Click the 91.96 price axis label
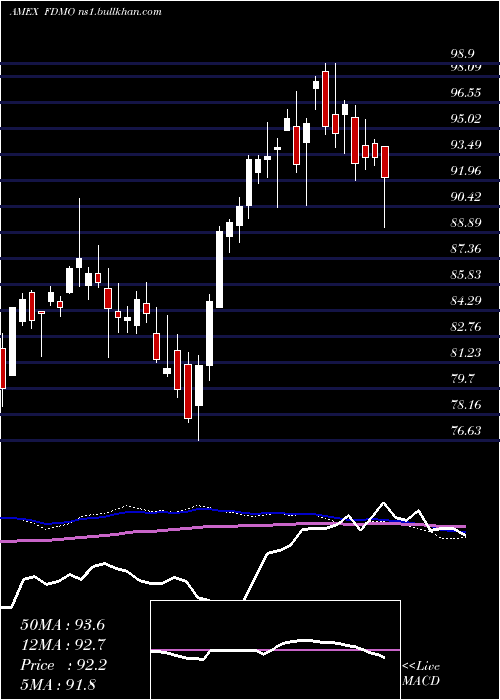Screen dimensions: 500x700 [x=466, y=171]
